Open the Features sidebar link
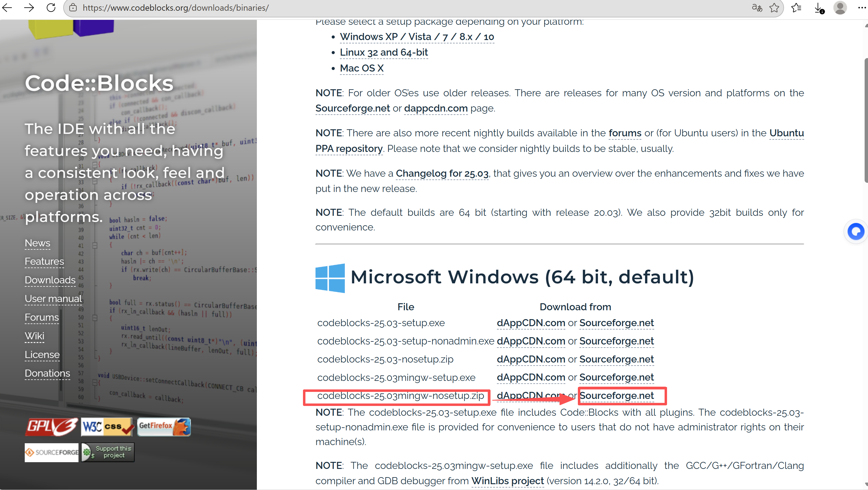868x490 pixels. 44,261
